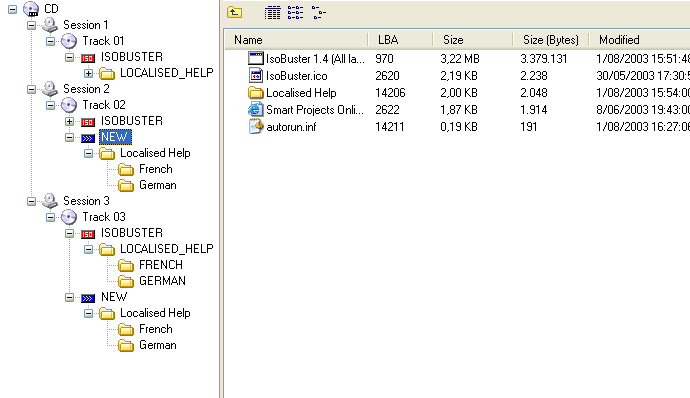Select the red ISO icon under Track 03
The width and height of the screenshot is (690, 398).
click(x=88, y=234)
